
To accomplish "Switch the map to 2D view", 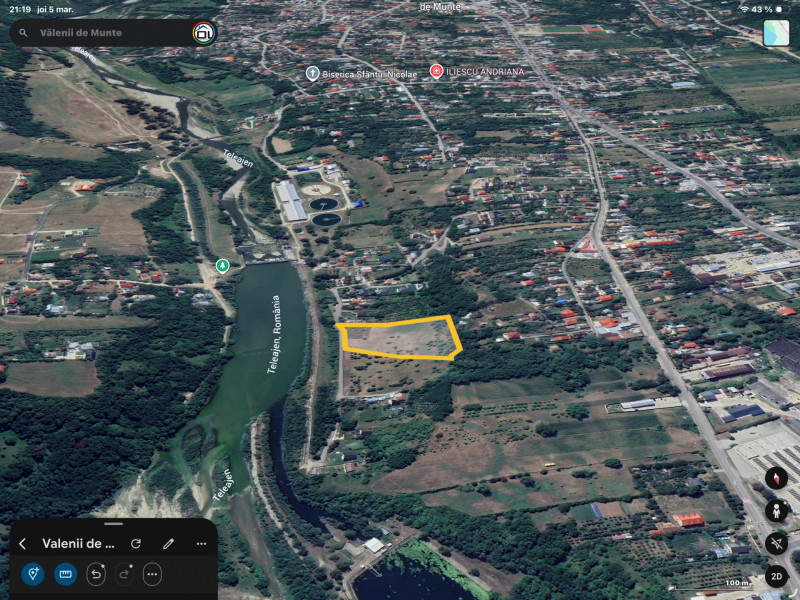I will (777, 576).
